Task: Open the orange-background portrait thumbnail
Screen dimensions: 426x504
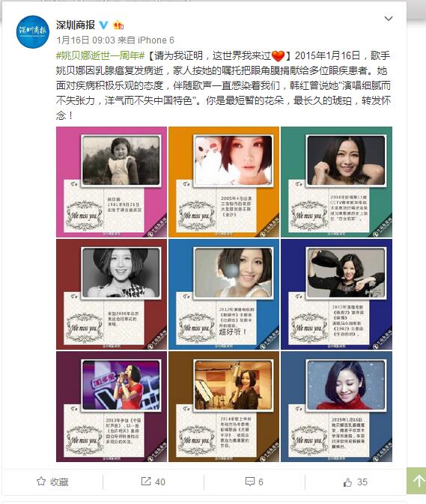Action: (224, 182)
